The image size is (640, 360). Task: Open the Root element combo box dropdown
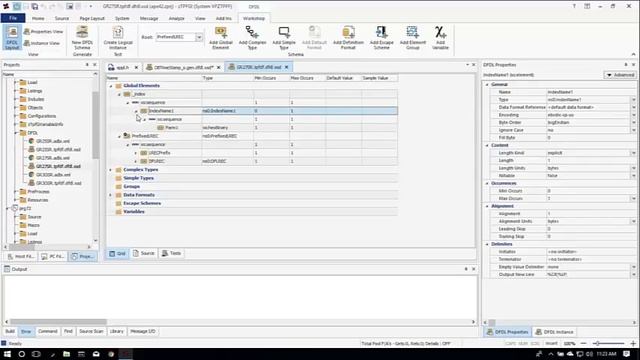pyautogui.click(x=199, y=37)
